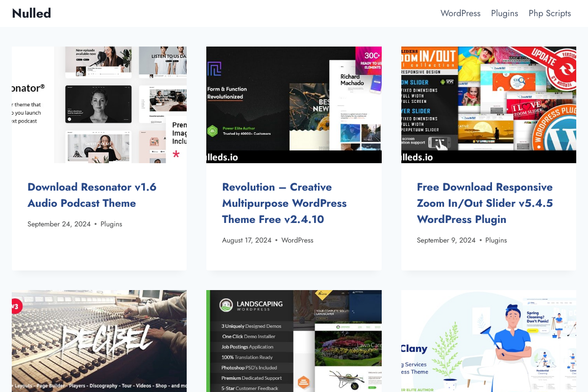Open the Resonator podcast theme thumbnail
This screenshot has height=392, width=588.
tap(99, 105)
